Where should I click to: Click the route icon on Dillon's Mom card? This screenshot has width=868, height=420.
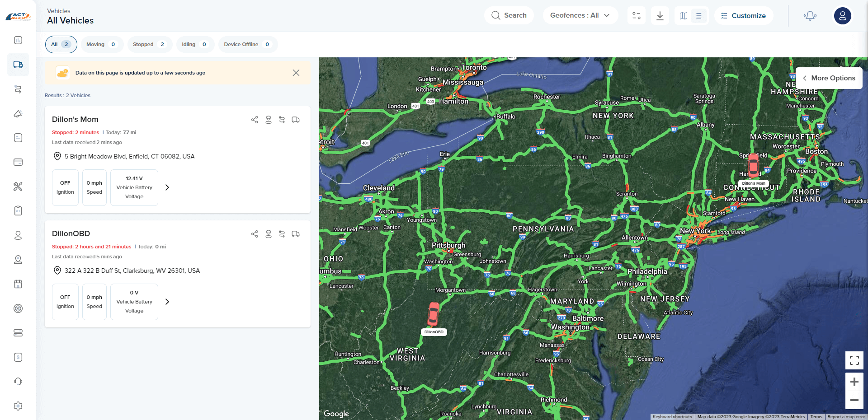282,120
